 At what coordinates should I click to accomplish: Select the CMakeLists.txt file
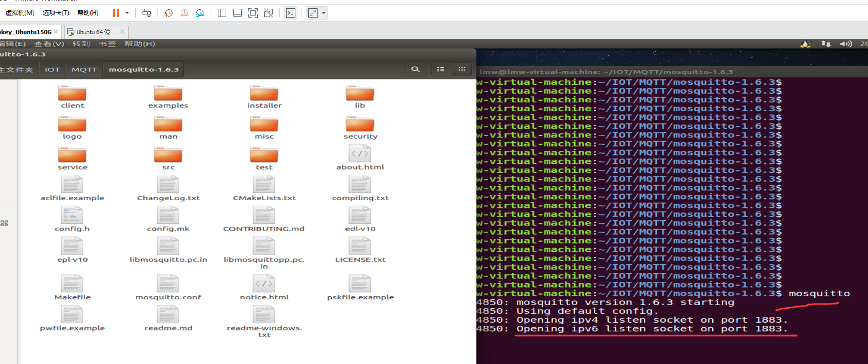click(x=264, y=188)
